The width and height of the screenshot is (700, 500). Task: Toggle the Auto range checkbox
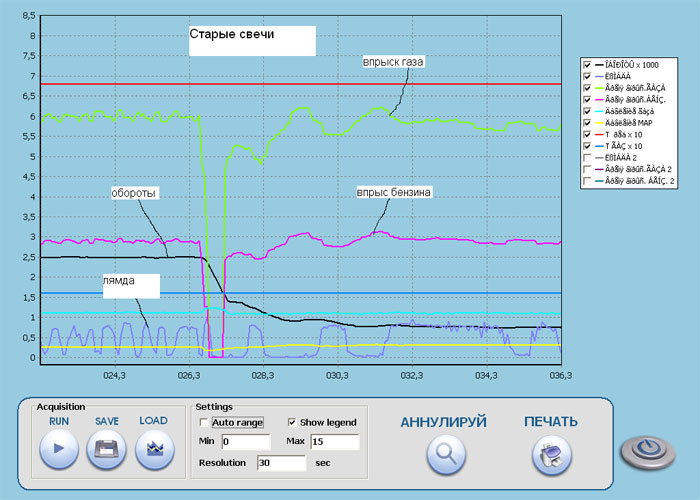(204, 422)
